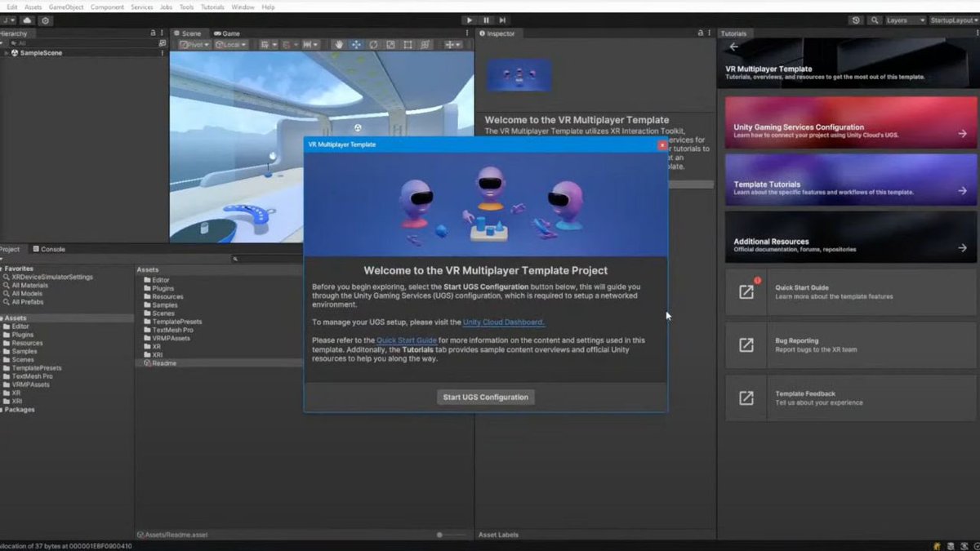Switch to the Game tab
Image resolution: width=980 pixels, height=551 pixels.
pyautogui.click(x=226, y=33)
